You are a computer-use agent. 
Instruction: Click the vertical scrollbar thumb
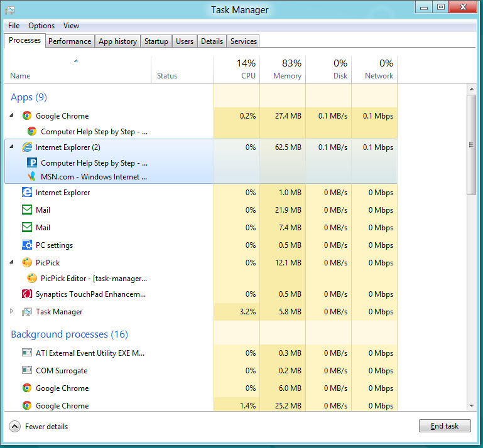[471, 144]
